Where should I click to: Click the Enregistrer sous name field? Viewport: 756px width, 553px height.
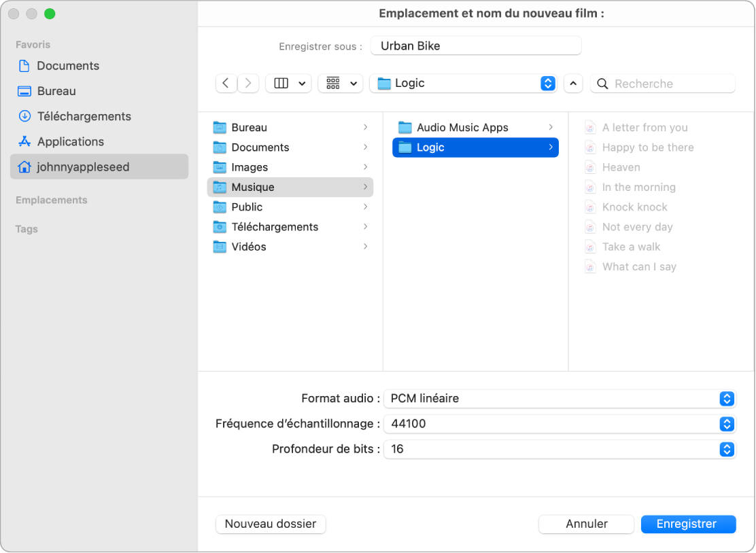tap(476, 46)
